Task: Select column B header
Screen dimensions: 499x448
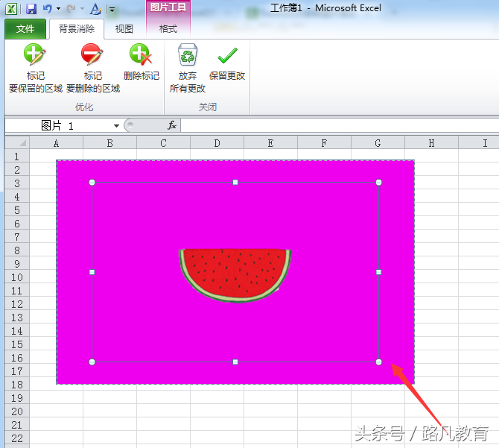Action: pos(109,143)
